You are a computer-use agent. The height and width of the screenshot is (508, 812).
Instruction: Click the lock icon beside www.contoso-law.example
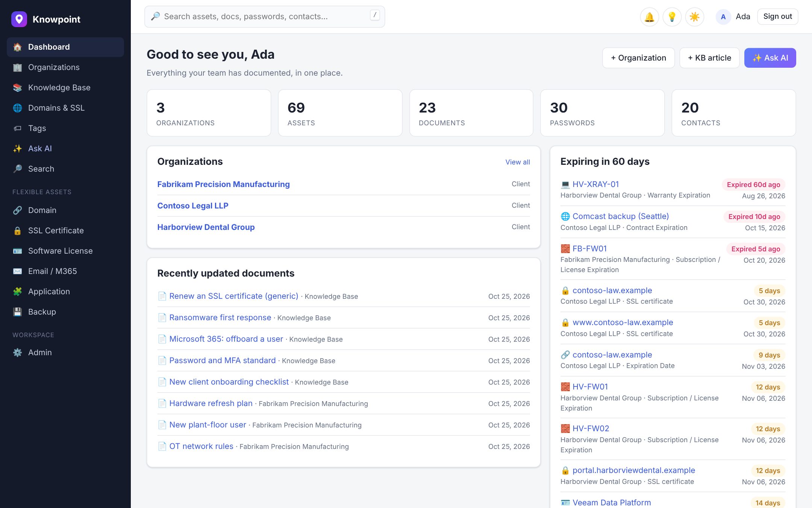[565, 322]
